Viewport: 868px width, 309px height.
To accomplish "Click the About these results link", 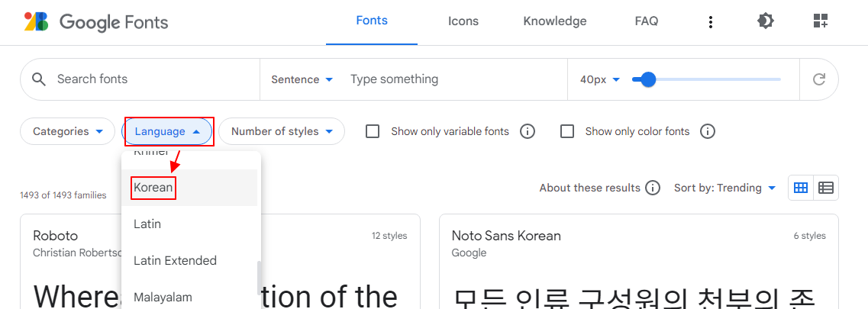I will (x=589, y=188).
